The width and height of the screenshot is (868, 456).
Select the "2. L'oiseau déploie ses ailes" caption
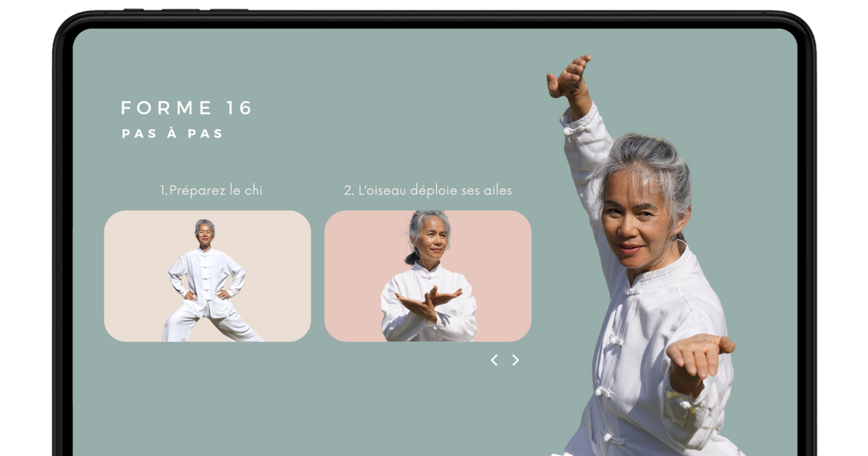(428, 190)
